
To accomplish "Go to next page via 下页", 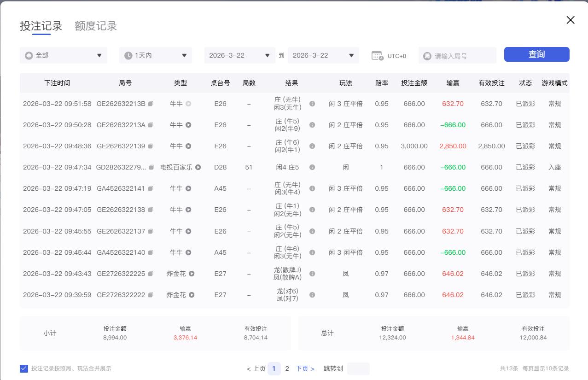I will [x=305, y=368].
